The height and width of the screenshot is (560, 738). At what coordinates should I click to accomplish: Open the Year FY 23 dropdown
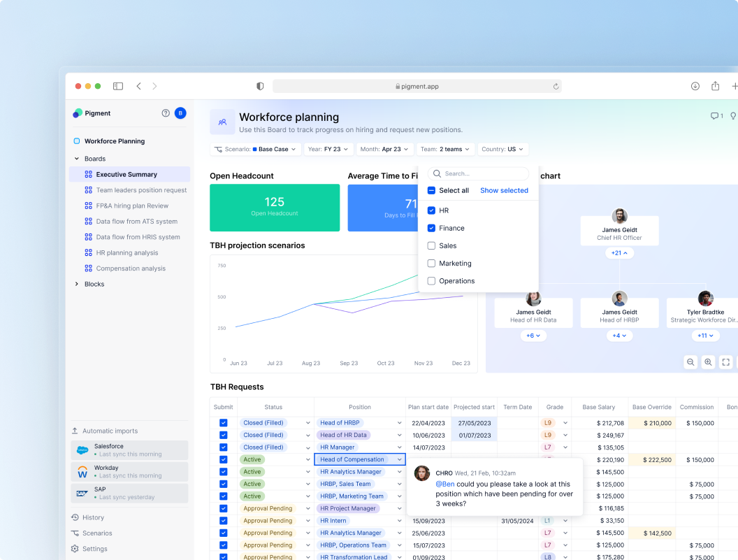328,150
